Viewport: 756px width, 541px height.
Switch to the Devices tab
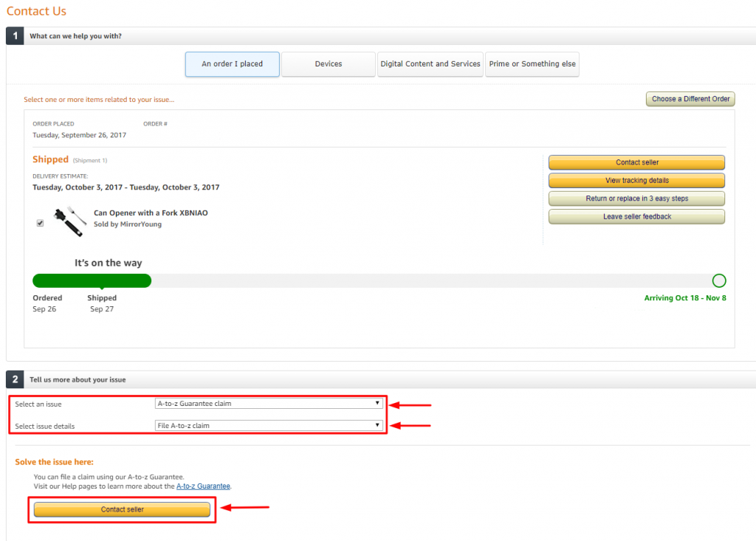point(328,64)
